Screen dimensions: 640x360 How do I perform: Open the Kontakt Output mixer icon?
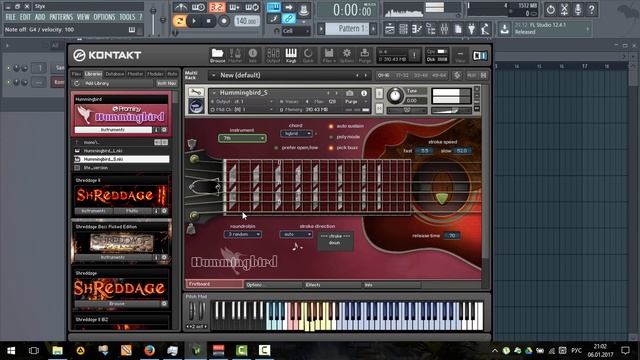tap(273, 55)
